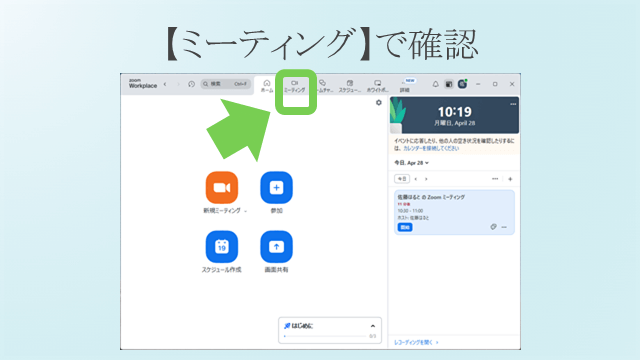
Task: Open the history clock icon
Action: coord(191,84)
